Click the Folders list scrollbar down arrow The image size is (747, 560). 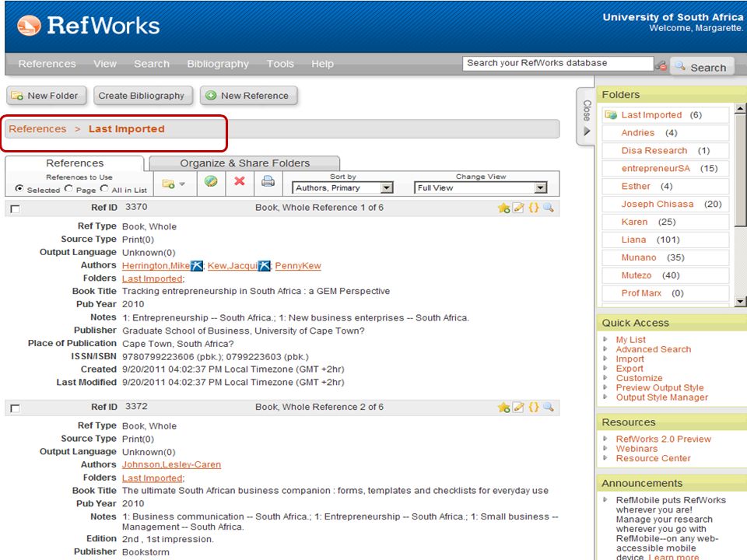click(x=740, y=301)
